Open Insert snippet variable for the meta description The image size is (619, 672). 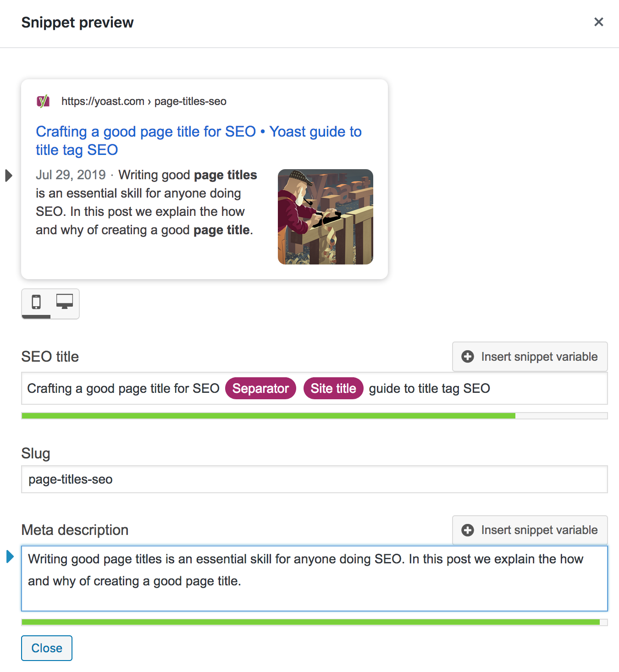click(x=530, y=530)
